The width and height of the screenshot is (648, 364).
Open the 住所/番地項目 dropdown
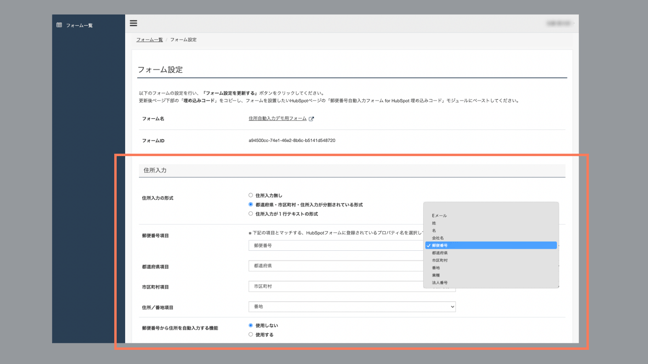point(352,307)
